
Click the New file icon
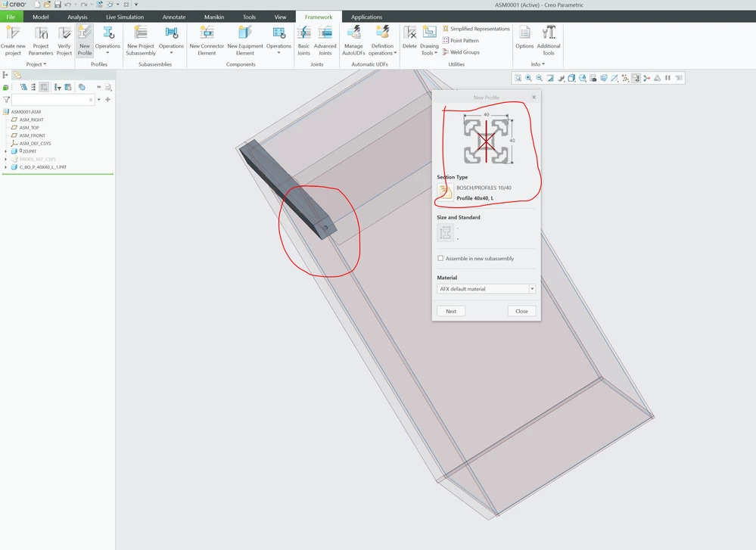pyautogui.click(x=37, y=5)
